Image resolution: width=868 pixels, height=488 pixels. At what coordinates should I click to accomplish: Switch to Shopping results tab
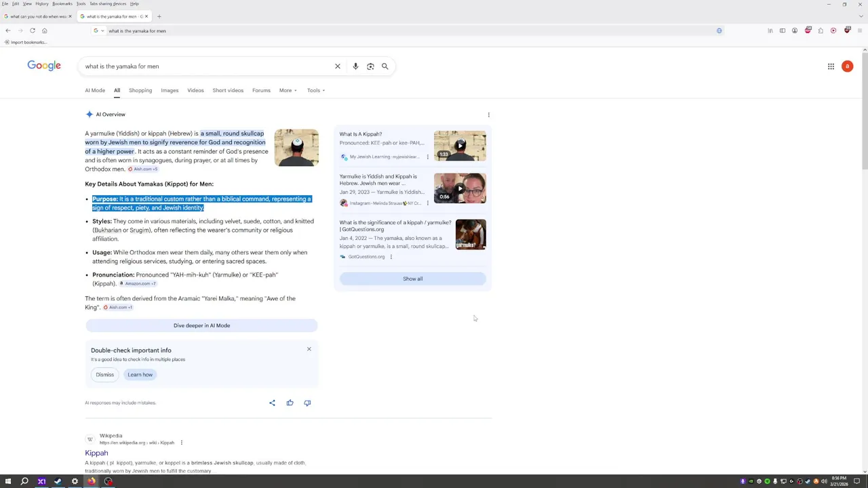(x=140, y=90)
